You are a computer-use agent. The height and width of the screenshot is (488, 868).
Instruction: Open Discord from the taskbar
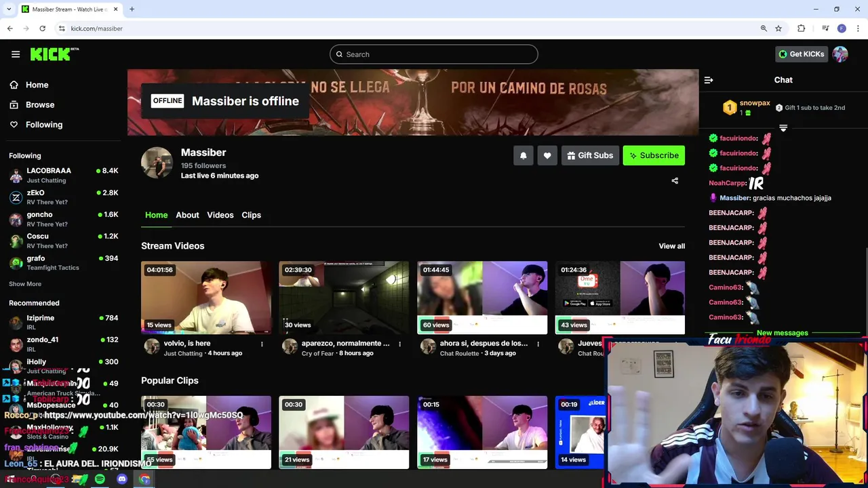click(122, 479)
